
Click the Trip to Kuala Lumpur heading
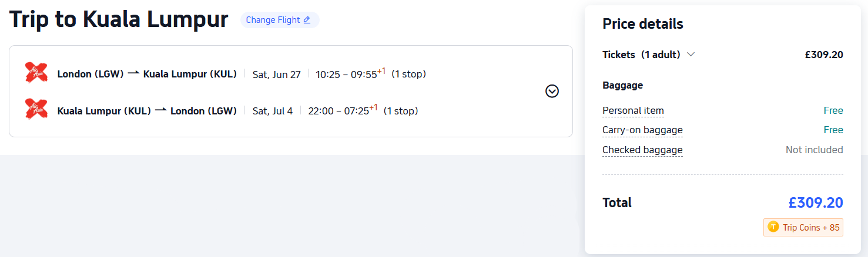(x=119, y=20)
